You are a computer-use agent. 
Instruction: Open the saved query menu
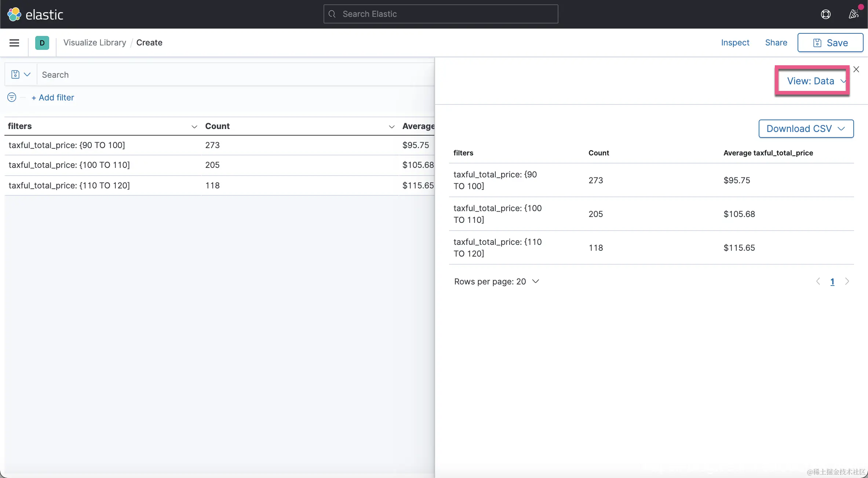pos(21,74)
